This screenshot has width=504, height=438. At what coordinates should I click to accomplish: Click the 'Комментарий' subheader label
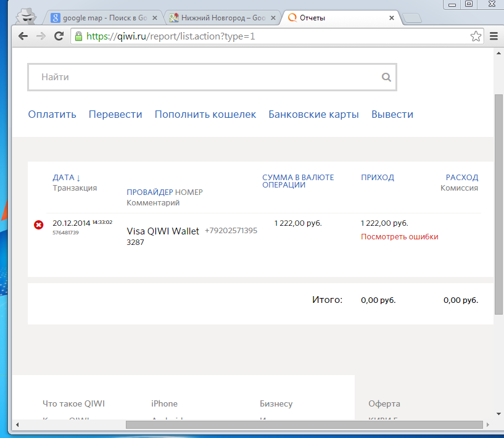pyautogui.click(x=153, y=203)
